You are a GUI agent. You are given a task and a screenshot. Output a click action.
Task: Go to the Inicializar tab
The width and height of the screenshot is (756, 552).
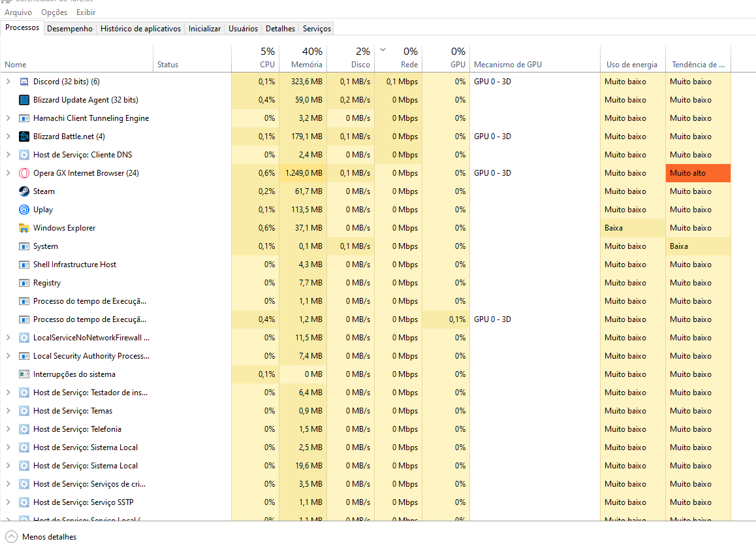[x=204, y=29]
